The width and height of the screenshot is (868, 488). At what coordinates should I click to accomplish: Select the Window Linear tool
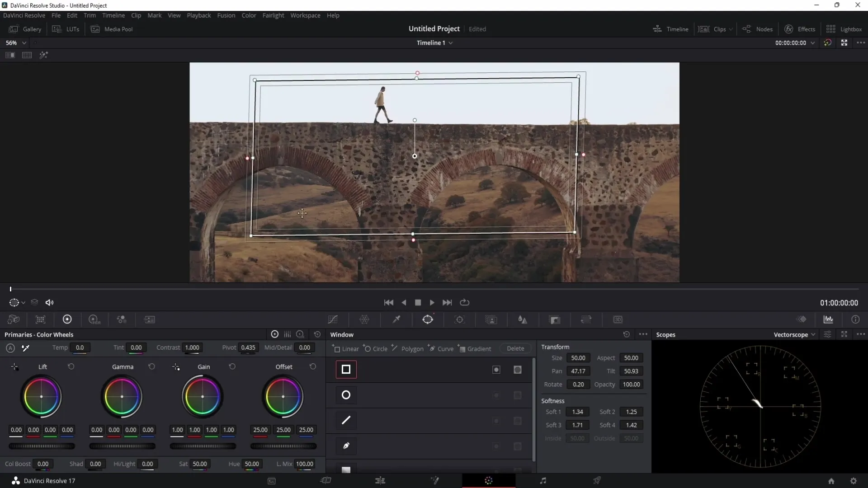point(346,348)
